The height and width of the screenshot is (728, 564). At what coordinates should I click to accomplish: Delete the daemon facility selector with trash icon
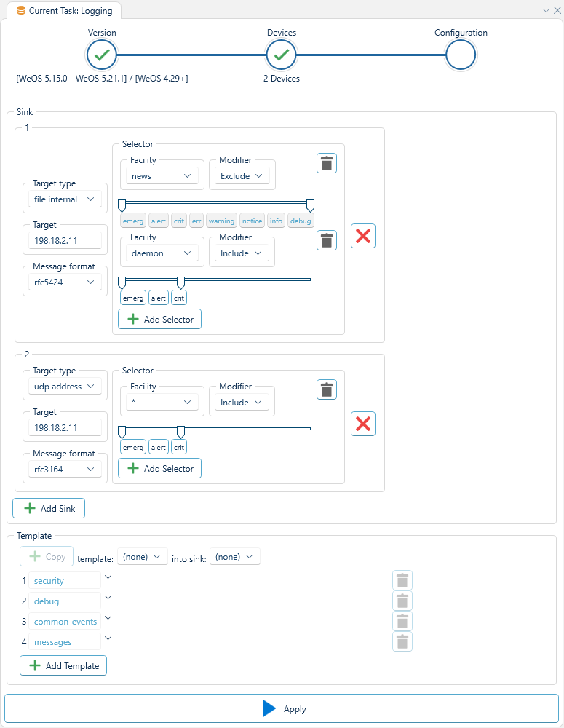click(326, 240)
